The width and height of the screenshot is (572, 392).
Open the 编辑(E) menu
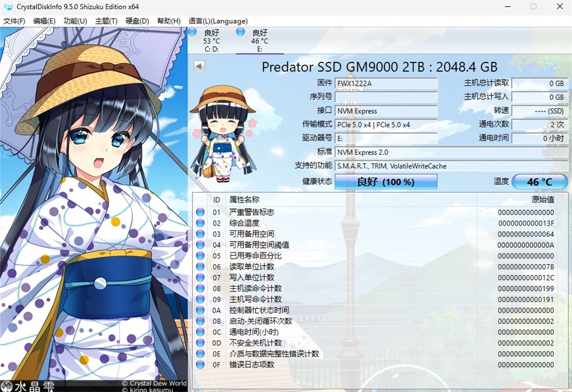pyautogui.click(x=44, y=21)
